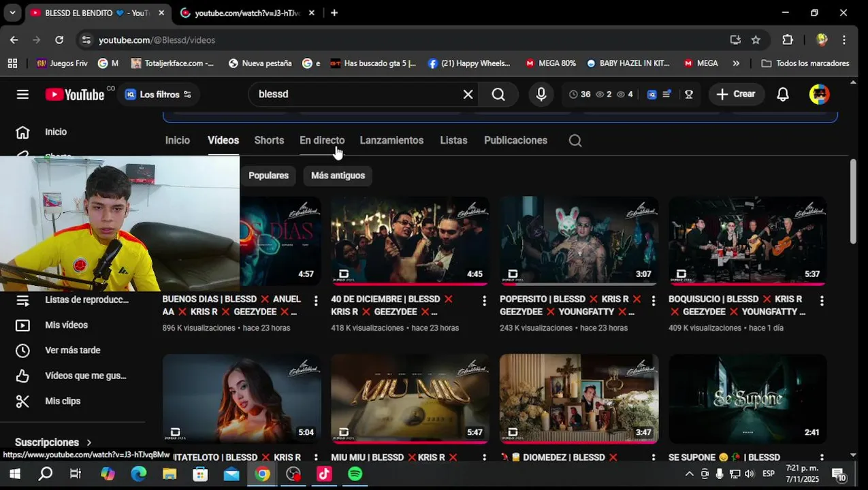Image resolution: width=868 pixels, height=490 pixels.
Task: Open channel search magnifier in tab bar
Action: (575, 141)
